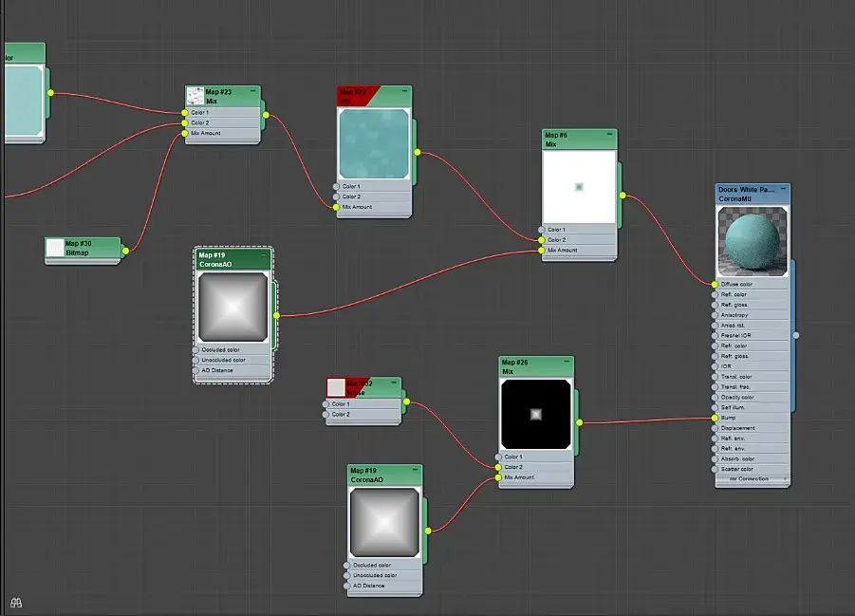The width and height of the screenshot is (855, 616).
Task: Click the Color 2 socket on Map #22
Action: [x=337, y=197]
